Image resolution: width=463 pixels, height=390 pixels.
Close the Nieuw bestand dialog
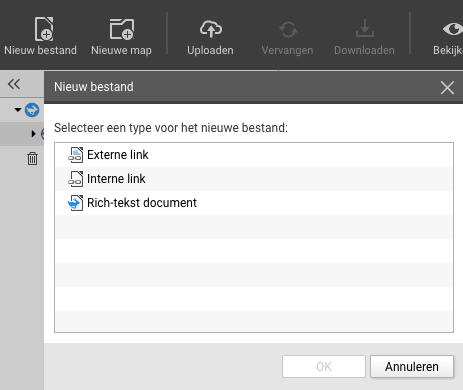coord(447,88)
